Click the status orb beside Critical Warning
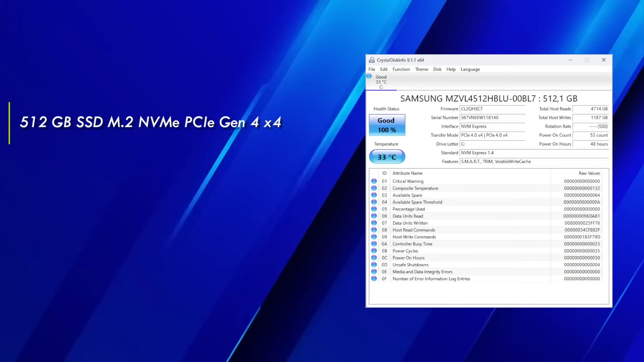The width and height of the screenshot is (644, 362). [374, 181]
